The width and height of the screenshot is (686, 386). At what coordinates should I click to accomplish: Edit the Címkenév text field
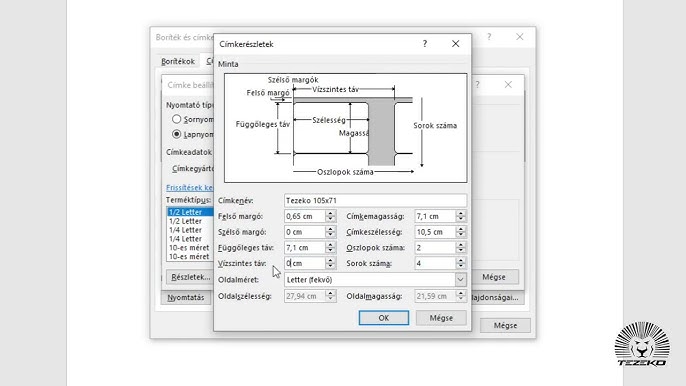pos(375,200)
